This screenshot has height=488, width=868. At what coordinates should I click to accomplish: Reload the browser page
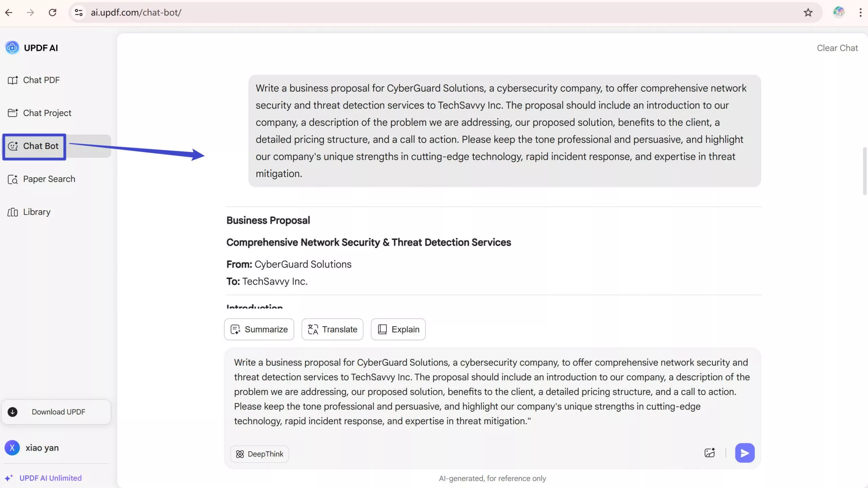tap(53, 13)
